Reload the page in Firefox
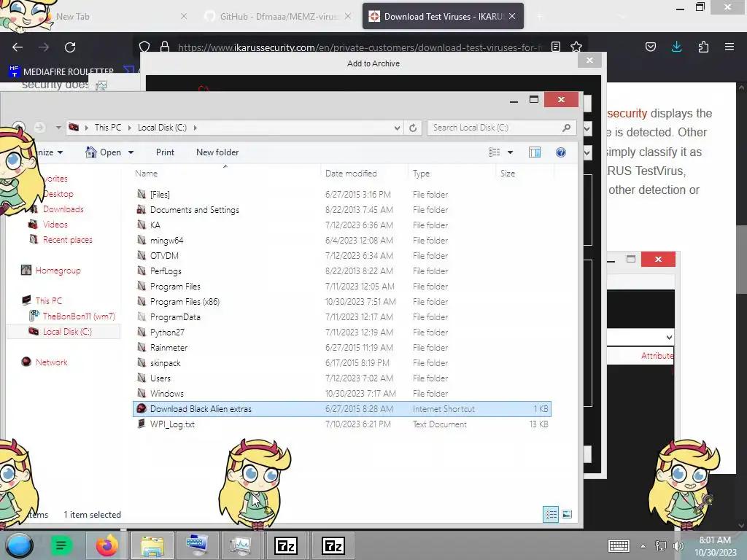The image size is (747, 560). [x=70, y=47]
